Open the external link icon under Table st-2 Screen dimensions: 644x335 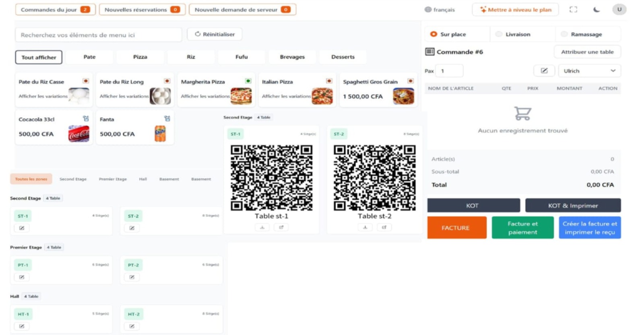coord(384,227)
